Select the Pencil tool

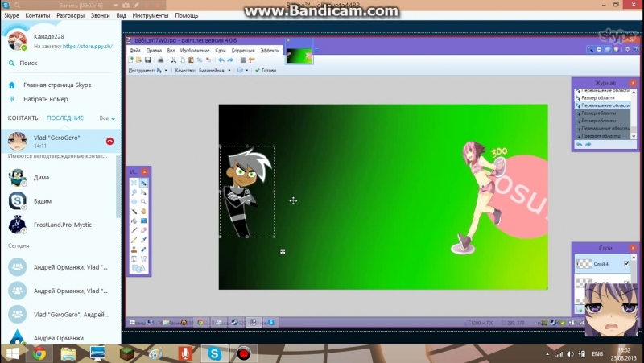(134, 240)
